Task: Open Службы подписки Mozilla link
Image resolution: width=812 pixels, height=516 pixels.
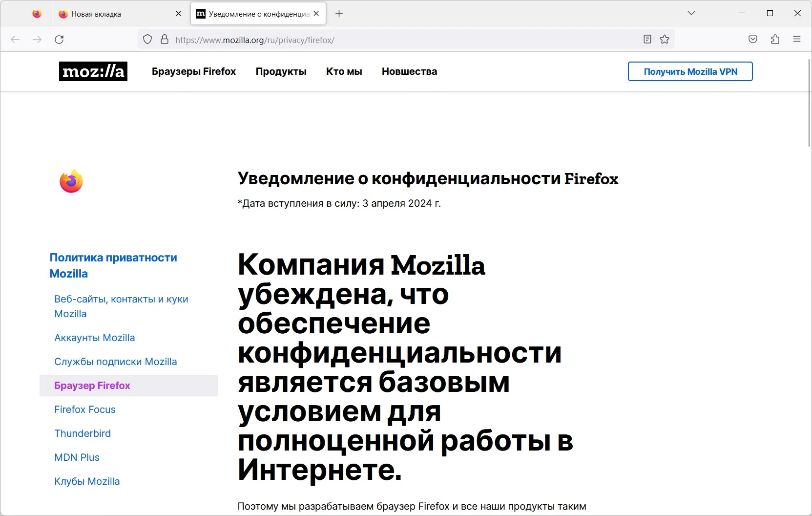Action: [116, 362]
